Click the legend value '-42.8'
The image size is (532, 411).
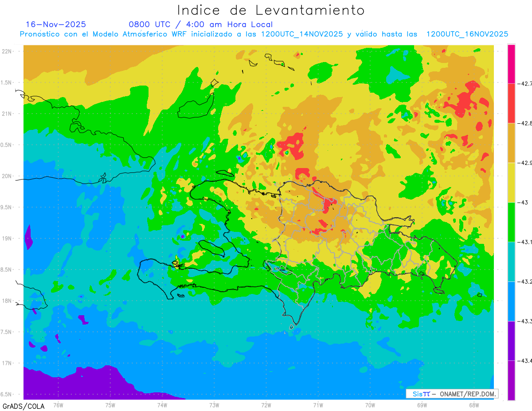pos(524,123)
